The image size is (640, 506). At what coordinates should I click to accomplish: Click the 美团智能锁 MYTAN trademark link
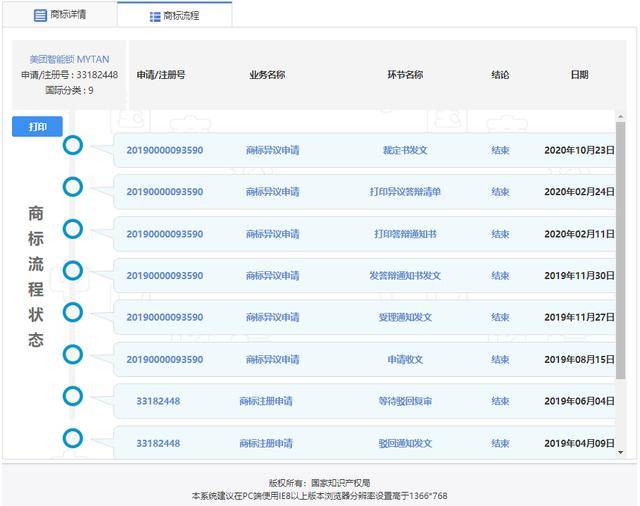coord(69,60)
